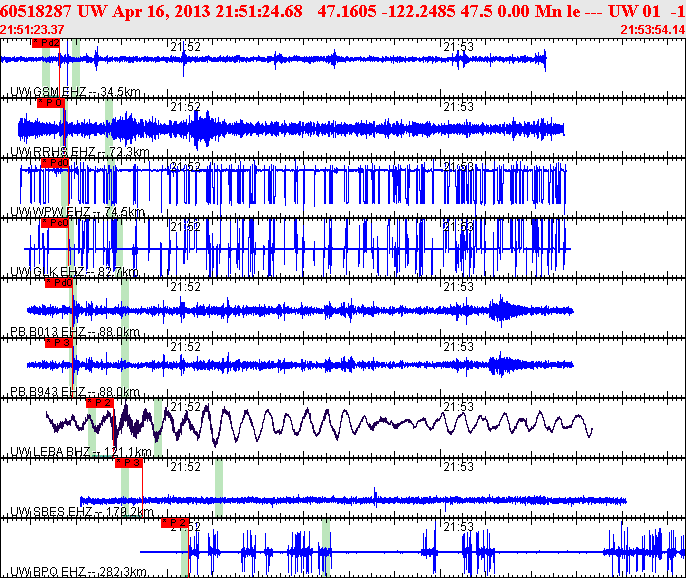
Task: Click station label UW WPW EHZ -- 74.5km
Action: (77, 212)
